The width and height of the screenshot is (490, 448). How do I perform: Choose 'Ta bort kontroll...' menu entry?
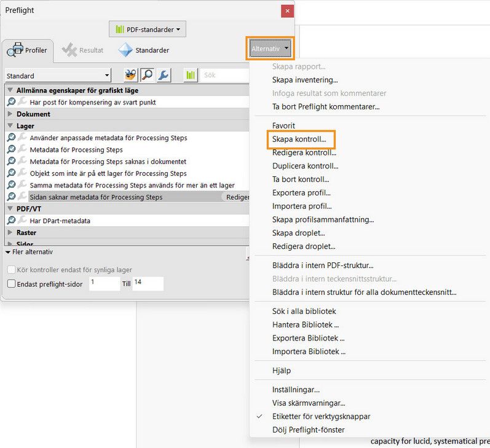(x=301, y=179)
